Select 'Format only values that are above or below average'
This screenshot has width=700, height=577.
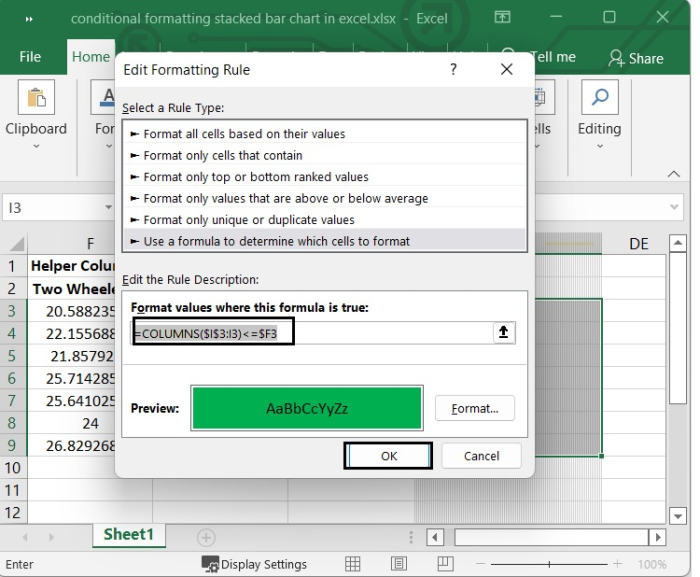pos(325,198)
